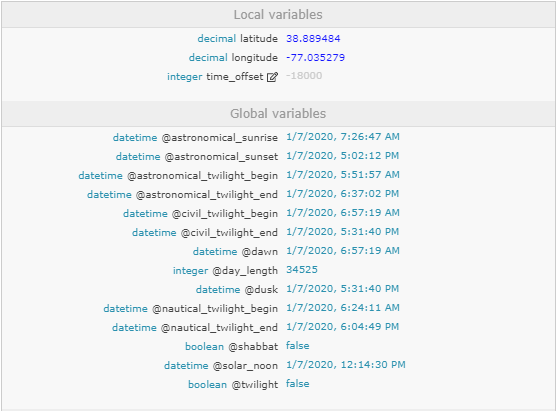
Task: Click the @astronomical_twilight_end variable name
Action: pyautogui.click(x=207, y=195)
